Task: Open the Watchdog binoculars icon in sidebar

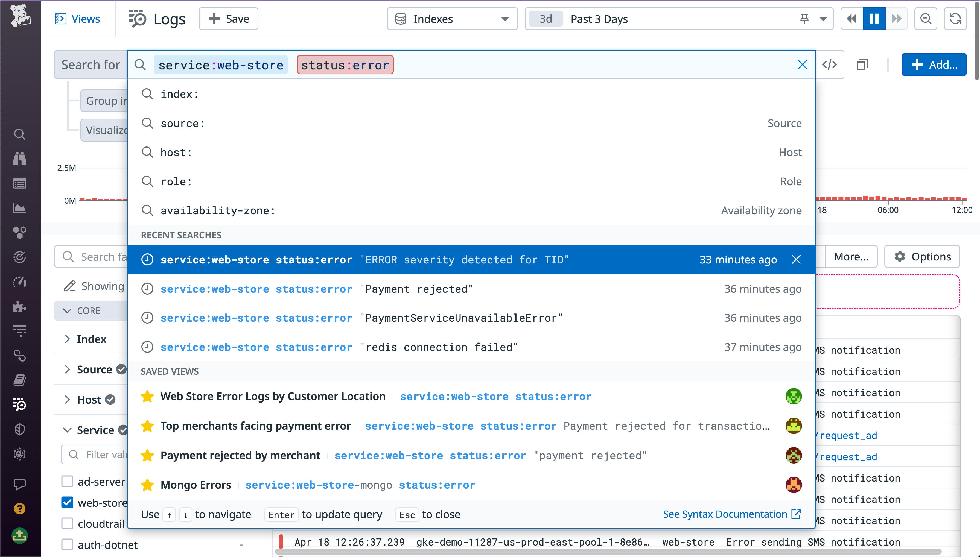Action: click(x=19, y=159)
